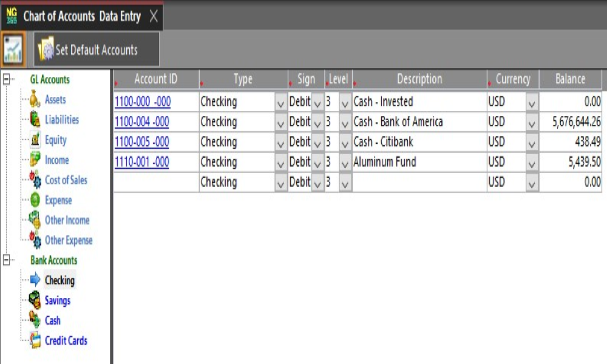Sort by the Balance column header
Viewport: 607px width, 364px height.
tap(570, 79)
